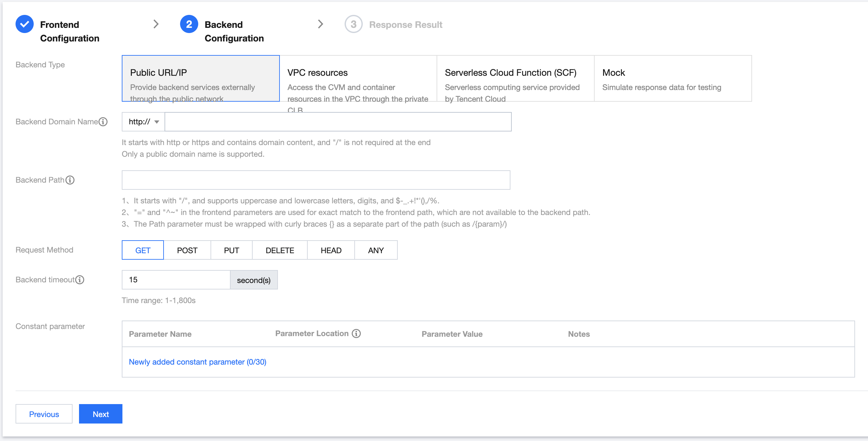Select the POST request method

(187, 250)
